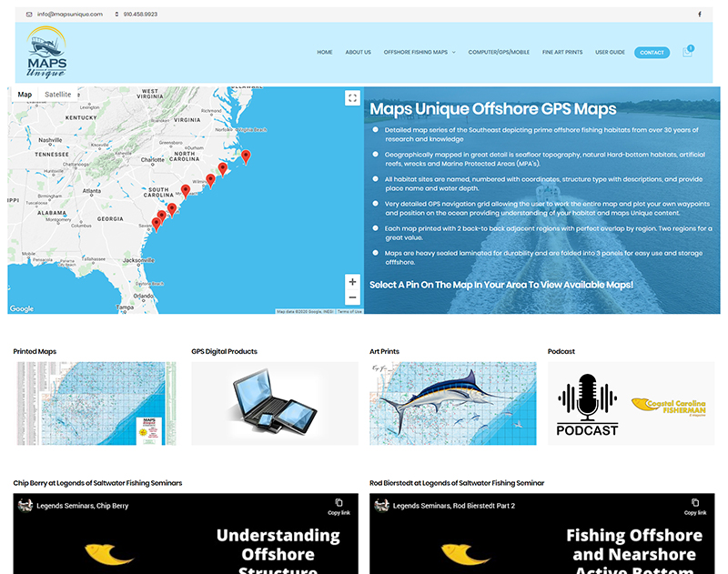Go to the Home menu item
The height and width of the screenshot is (574, 728).
pyautogui.click(x=325, y=53)
